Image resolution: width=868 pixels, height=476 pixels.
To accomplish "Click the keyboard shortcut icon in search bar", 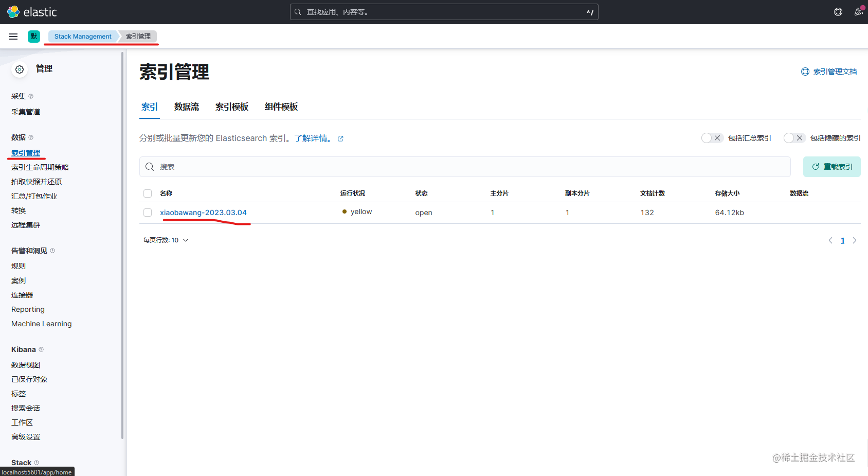I will 590,11.
